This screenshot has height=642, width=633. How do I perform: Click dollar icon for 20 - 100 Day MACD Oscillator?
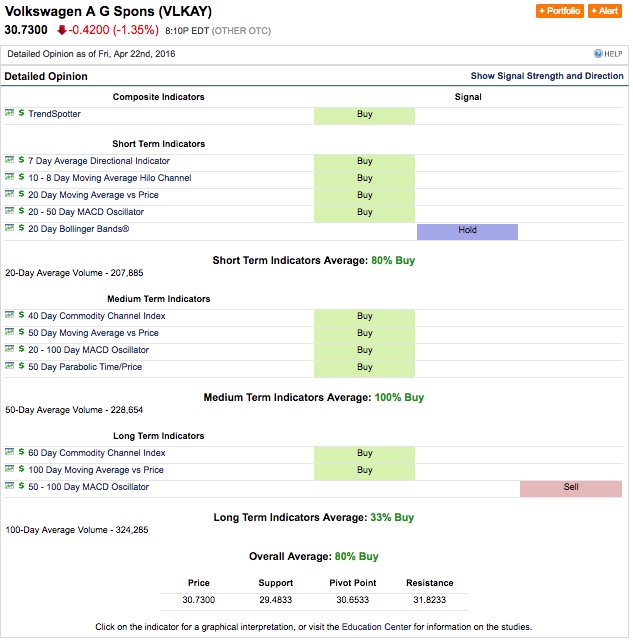point(21,349)
